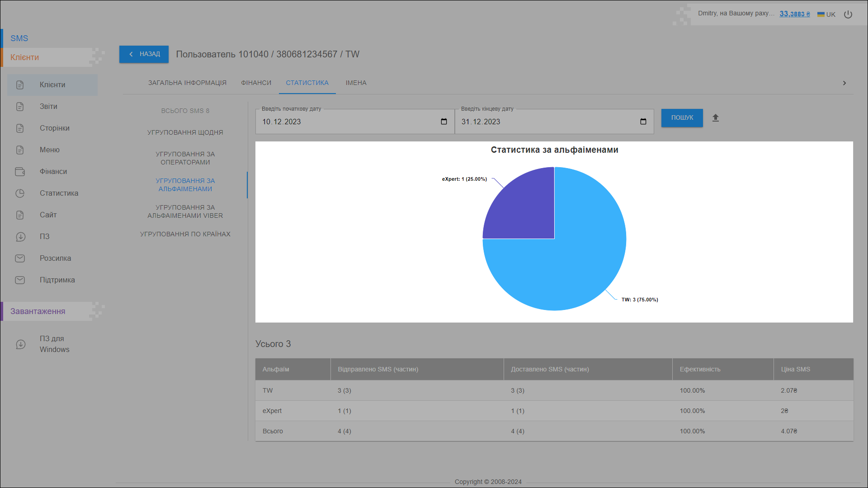
Task: Open the start date calendar picker icon
Action: click(443, 122)
